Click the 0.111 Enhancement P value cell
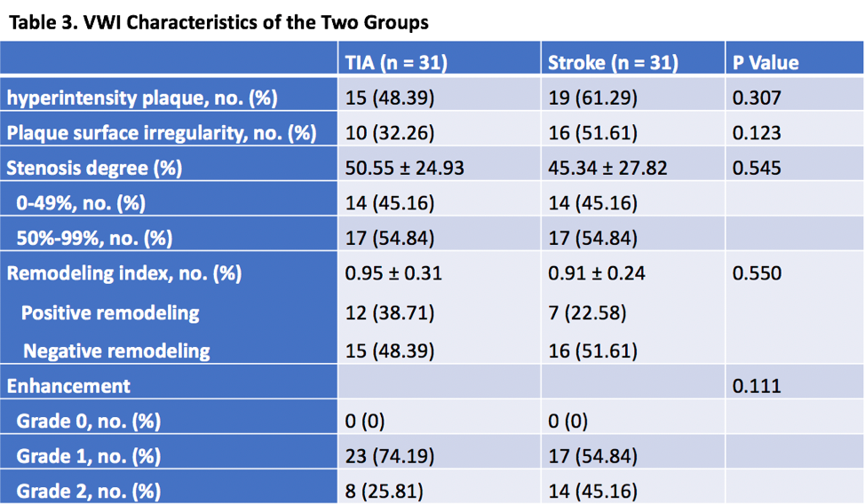Screen dimensions: 865x504 (x=757, y=386)
